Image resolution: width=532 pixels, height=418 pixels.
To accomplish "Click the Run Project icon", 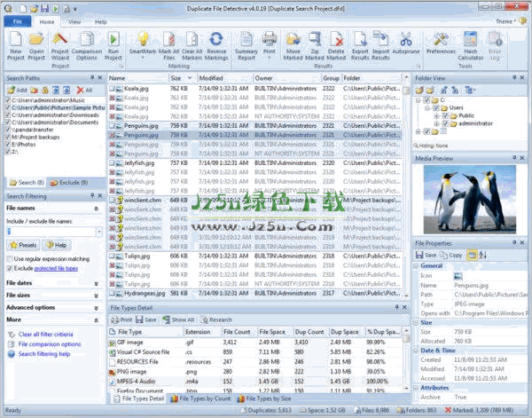I will [x=113, y=46].
